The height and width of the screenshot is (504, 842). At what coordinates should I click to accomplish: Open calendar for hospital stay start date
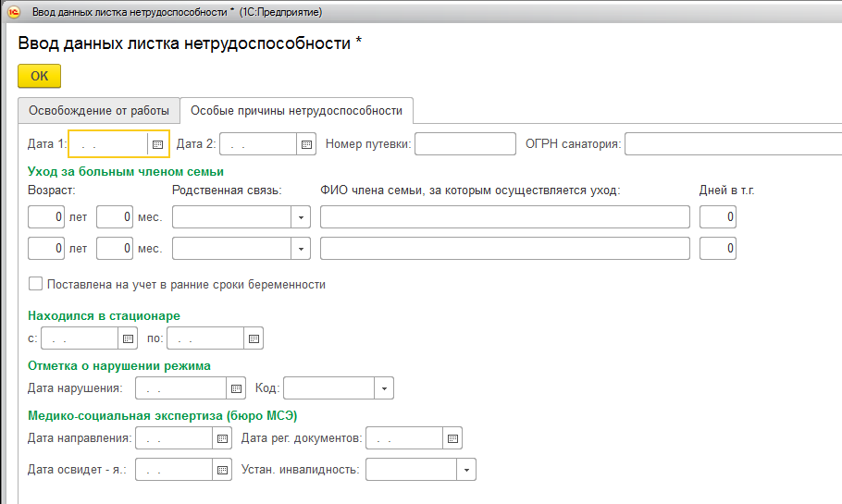click(129, 338)
